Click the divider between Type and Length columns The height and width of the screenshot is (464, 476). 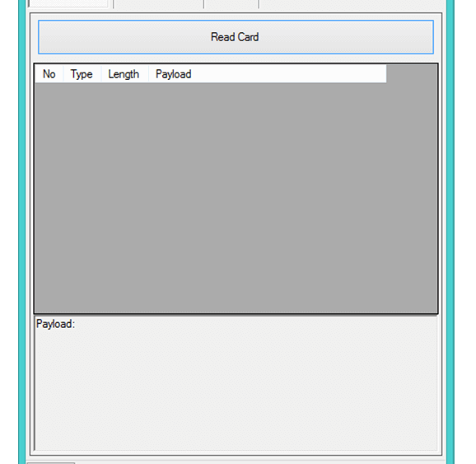(101, 74)
